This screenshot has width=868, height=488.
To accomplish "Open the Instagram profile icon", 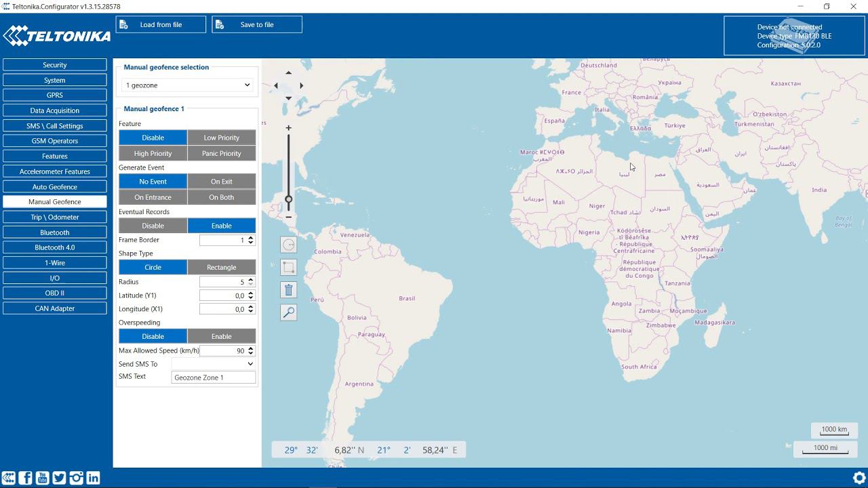I will tap(77, 478).
